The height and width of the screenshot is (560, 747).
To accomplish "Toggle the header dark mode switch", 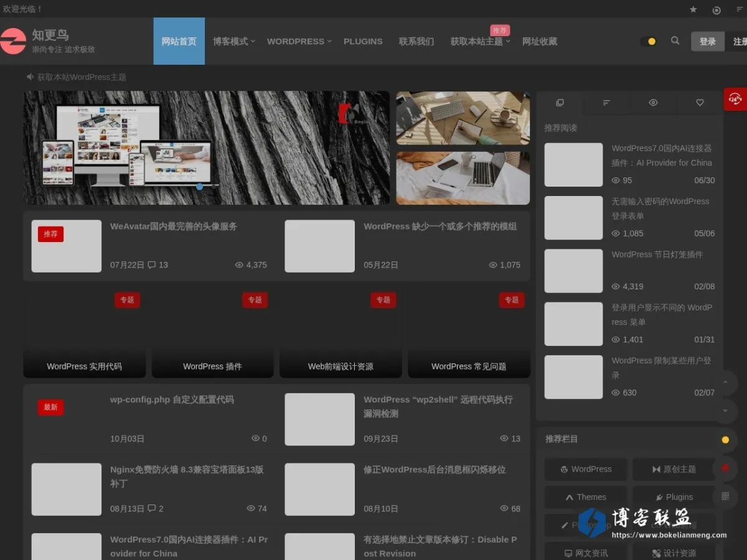I will [x=649, y=42].
